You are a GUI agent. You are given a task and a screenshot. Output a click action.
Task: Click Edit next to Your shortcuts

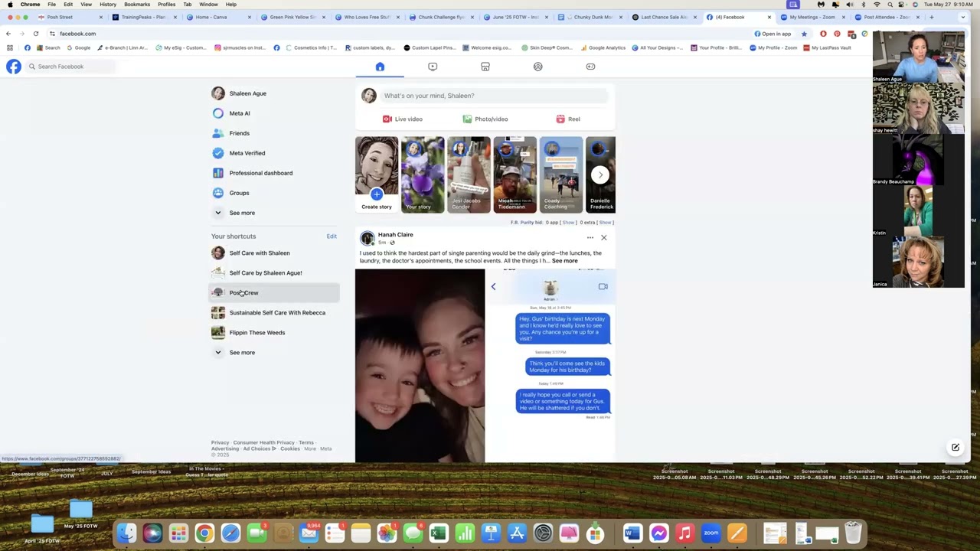tap(332, 236)
